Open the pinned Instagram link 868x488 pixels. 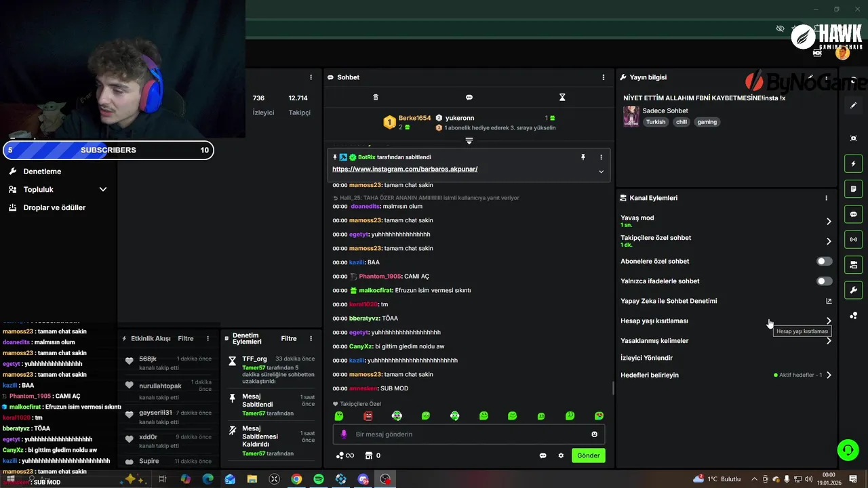point(405,169)
